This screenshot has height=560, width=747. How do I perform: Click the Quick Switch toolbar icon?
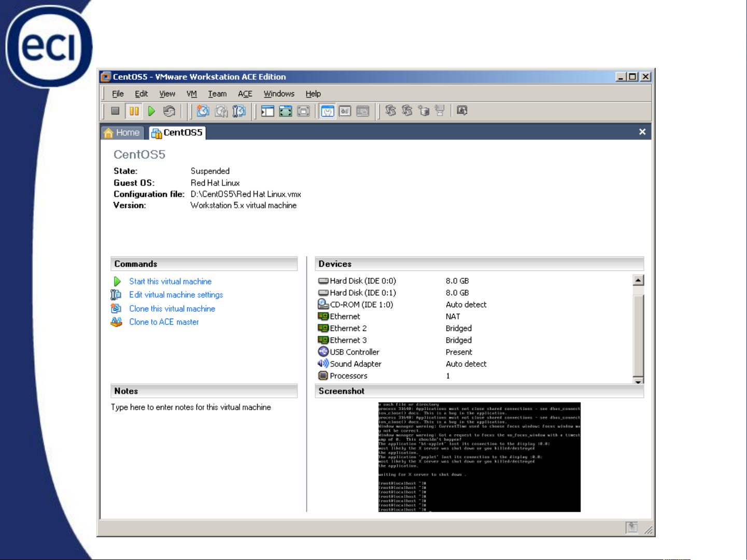coord(303,111)
